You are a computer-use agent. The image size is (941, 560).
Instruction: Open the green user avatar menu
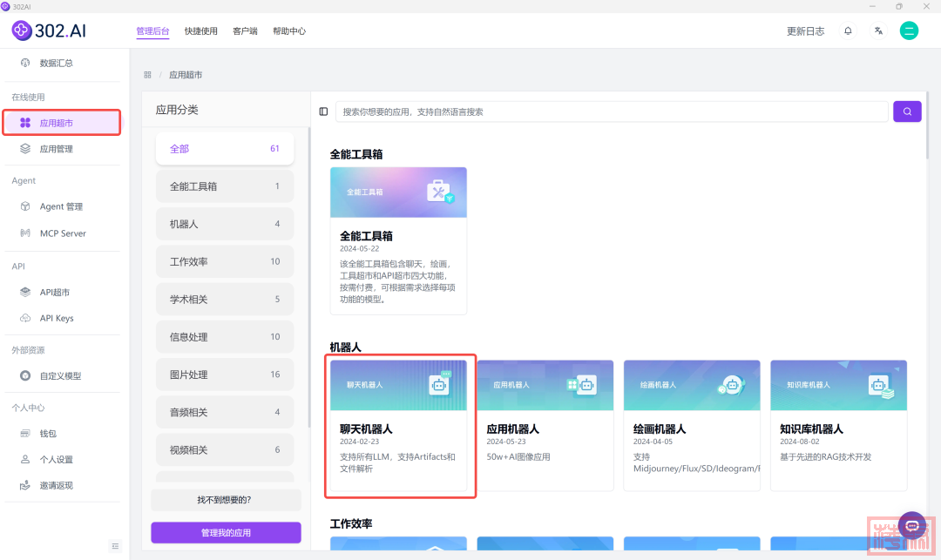click(909, 30)
